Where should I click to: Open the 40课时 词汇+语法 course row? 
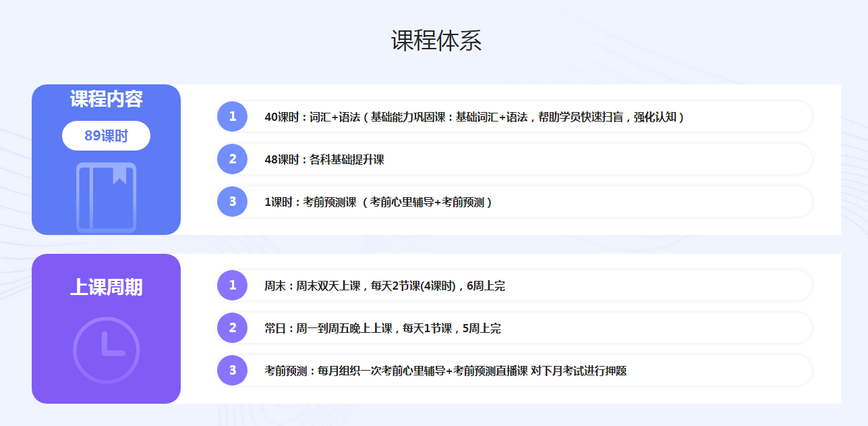coord(474,117)
